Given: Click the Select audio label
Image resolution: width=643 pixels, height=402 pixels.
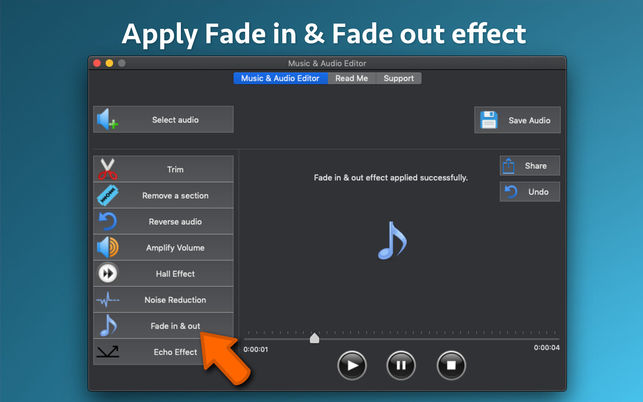Looking at the screenshot, I should coord(175,120).
